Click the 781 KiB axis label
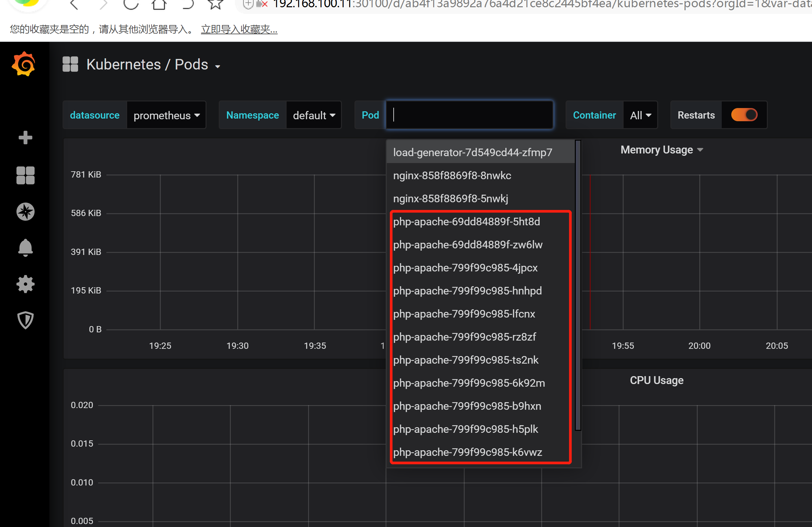 [x=86, y=175]
